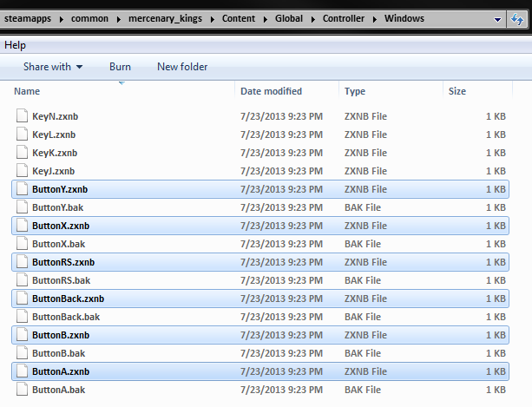Navigate to steamapps in the address bar
The image size is (532, 407).
28,18
